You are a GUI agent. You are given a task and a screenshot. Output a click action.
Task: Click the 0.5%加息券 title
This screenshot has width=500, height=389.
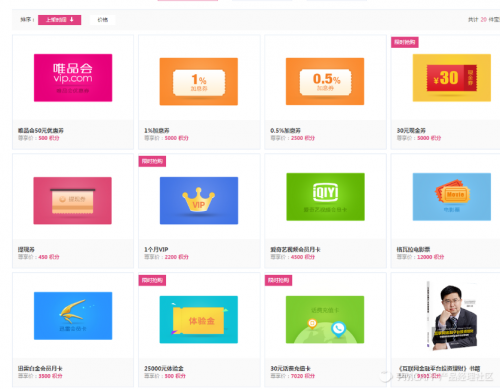coord(285,131)
